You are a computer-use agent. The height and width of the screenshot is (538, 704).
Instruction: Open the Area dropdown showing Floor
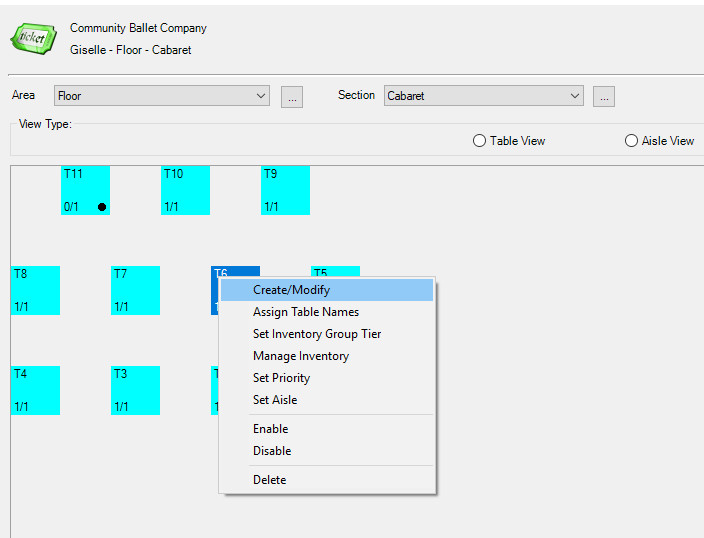pos(162,96)
